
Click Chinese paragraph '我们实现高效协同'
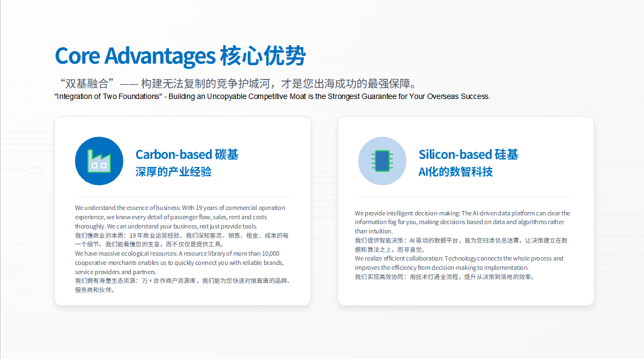(445, 277)
